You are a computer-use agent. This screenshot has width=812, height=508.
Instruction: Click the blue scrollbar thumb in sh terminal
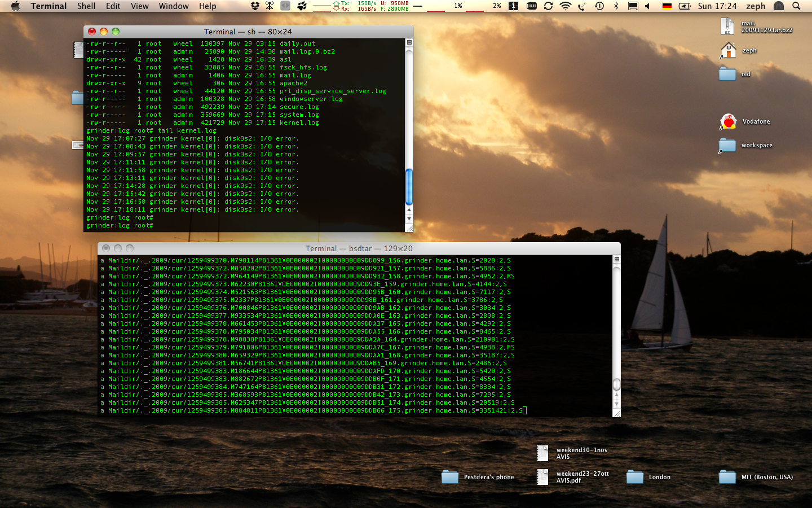[409, 186]
